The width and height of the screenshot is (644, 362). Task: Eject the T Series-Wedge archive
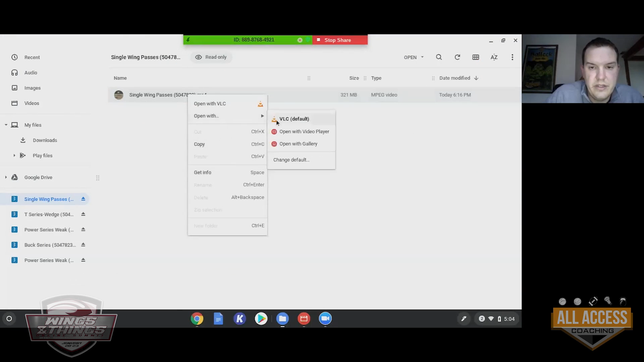tap(83, 214)
